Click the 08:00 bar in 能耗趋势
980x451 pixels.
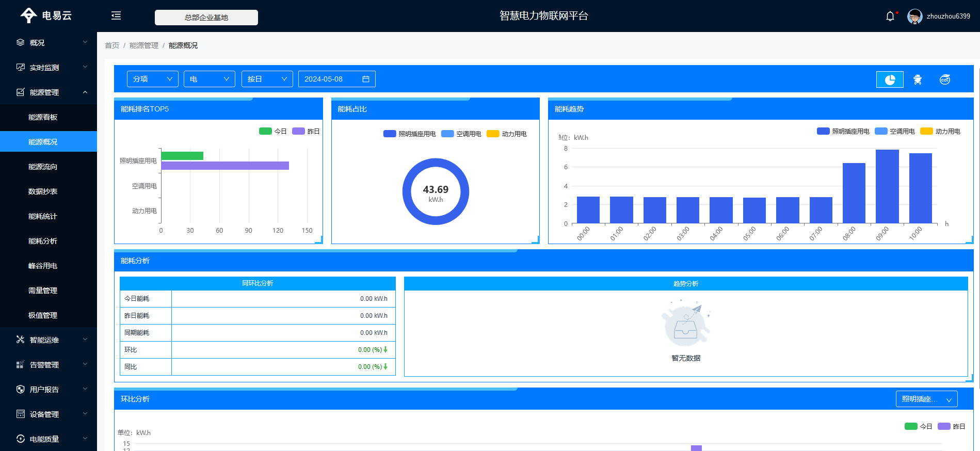[x=854, y=193]
